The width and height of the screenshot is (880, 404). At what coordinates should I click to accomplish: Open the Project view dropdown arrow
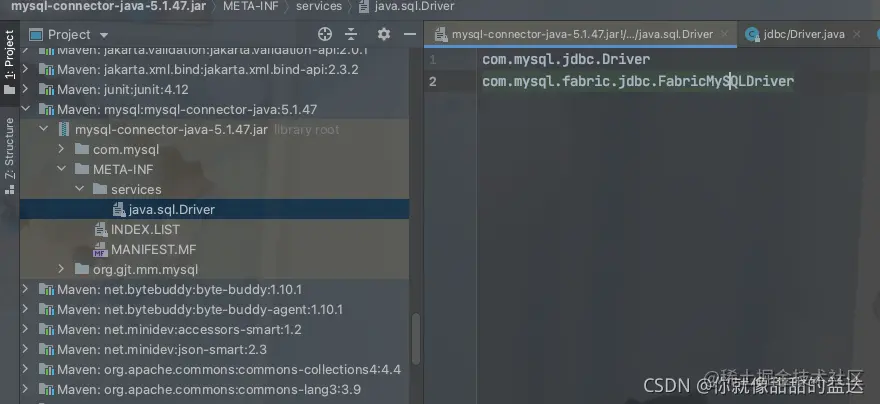104,35
